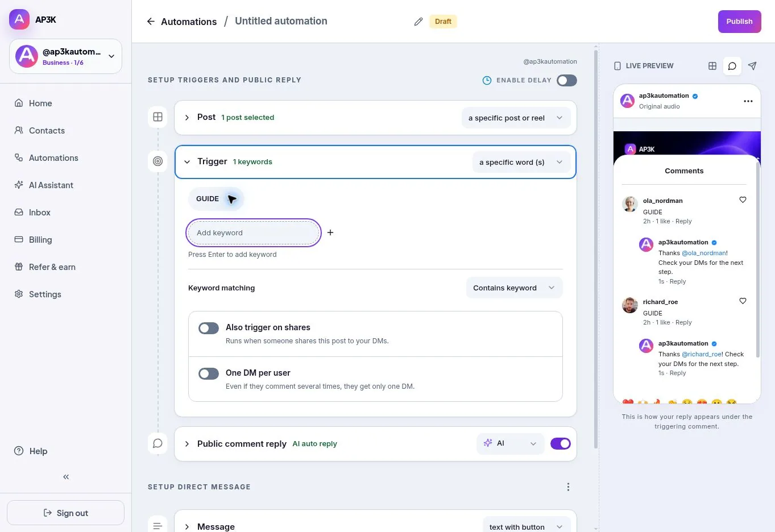
Task: Open the 'a specific post or reel' dropdown
Action: coord(516,118)
